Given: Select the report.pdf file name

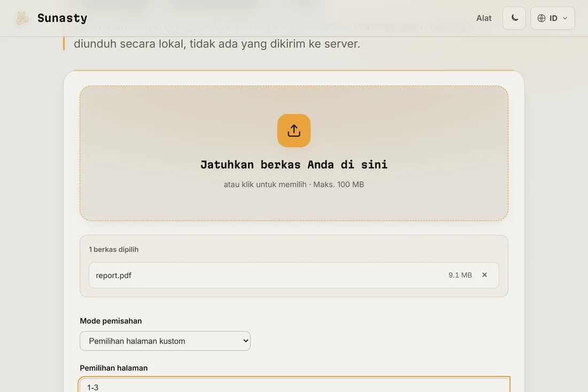Looking at the screenshot, I should [114, 275].
